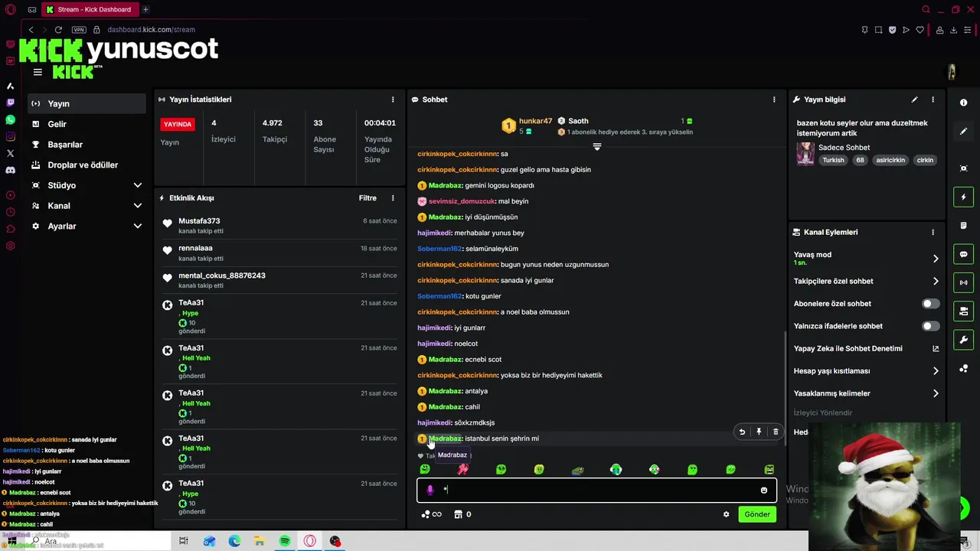Click the chat bubble icon in right sidebar
Image resolution: width=980 pixels, height=551 pixels.
click(964, 254)
